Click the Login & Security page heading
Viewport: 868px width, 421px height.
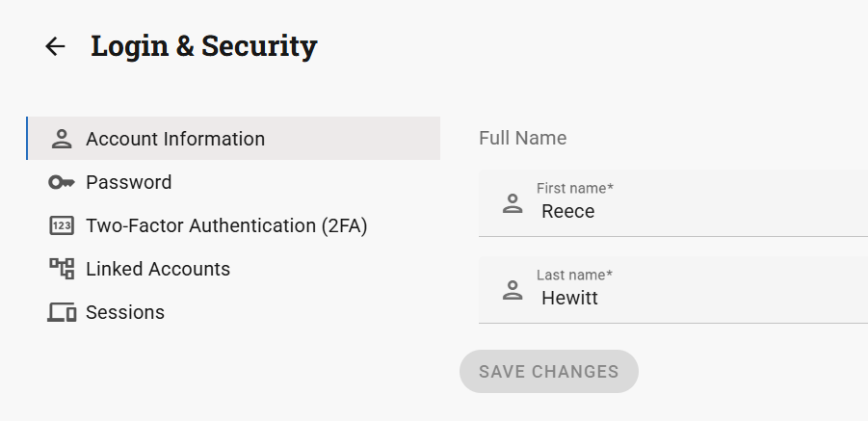(x=203, y=45)
